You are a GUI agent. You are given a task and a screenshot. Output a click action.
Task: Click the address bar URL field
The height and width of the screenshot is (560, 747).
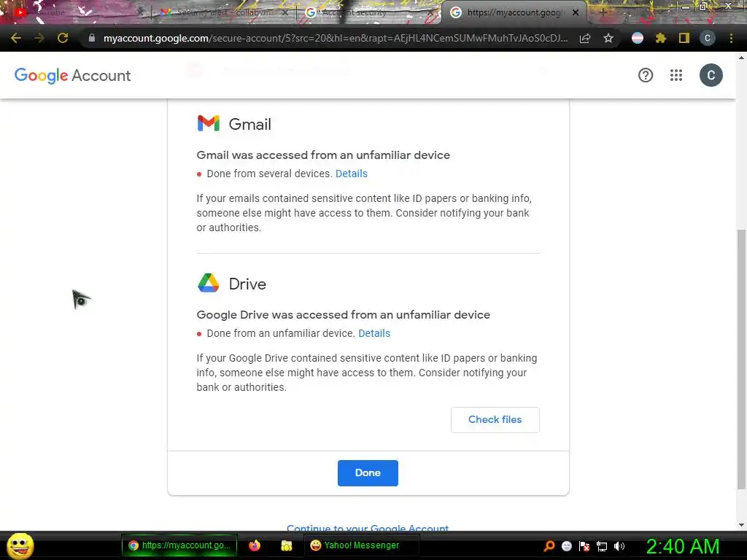(x=336, y=38)
